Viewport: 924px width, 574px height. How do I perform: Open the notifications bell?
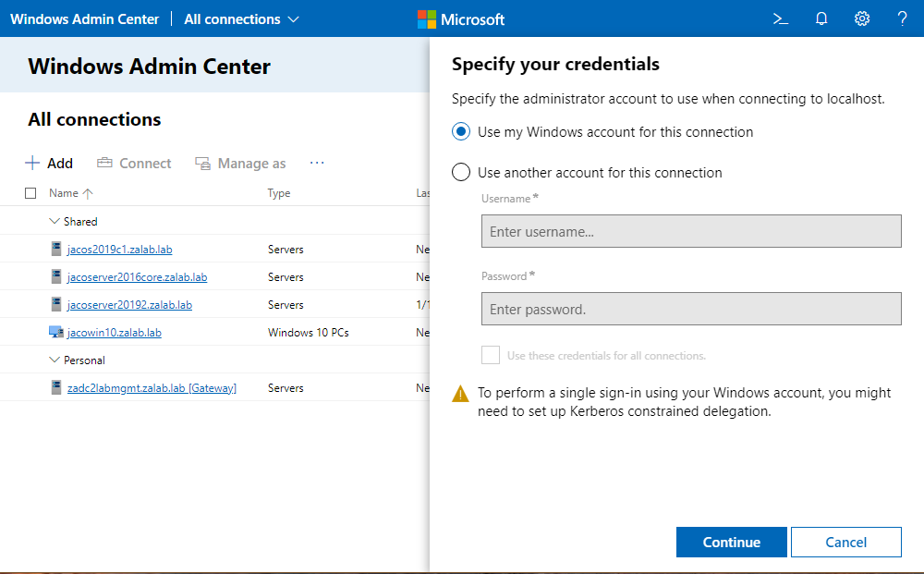coord(821,18)
